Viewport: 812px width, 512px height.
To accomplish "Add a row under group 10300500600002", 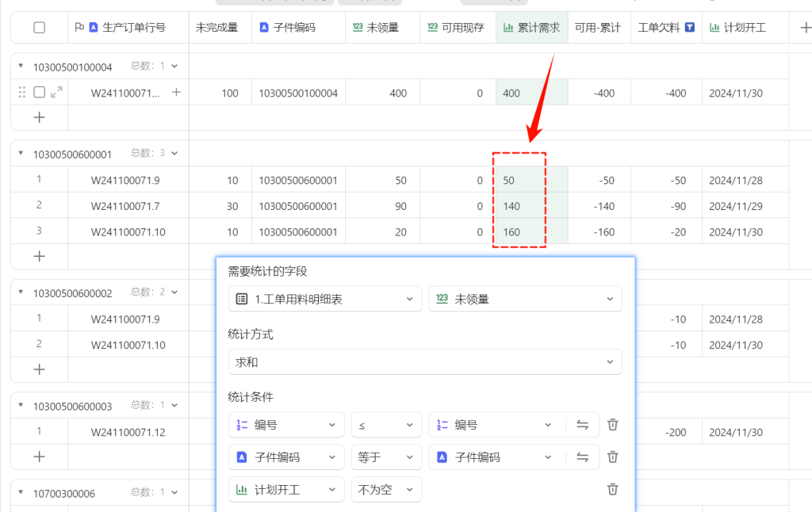I will coord(40,369).
